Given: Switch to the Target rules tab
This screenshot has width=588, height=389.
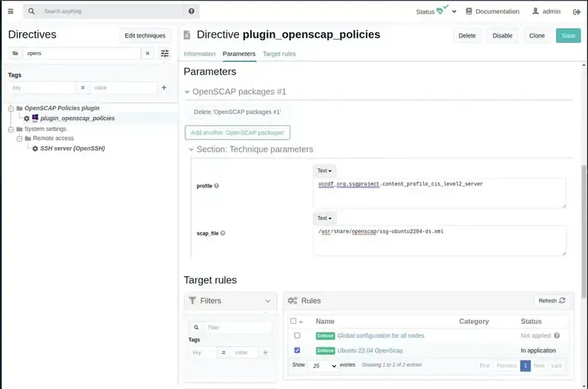Looking at the screenshot, I should 279,54.
